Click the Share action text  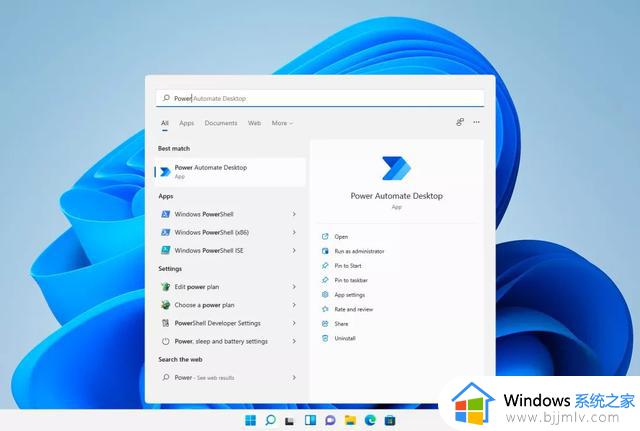pyautogui.click(x=341, y=324)
